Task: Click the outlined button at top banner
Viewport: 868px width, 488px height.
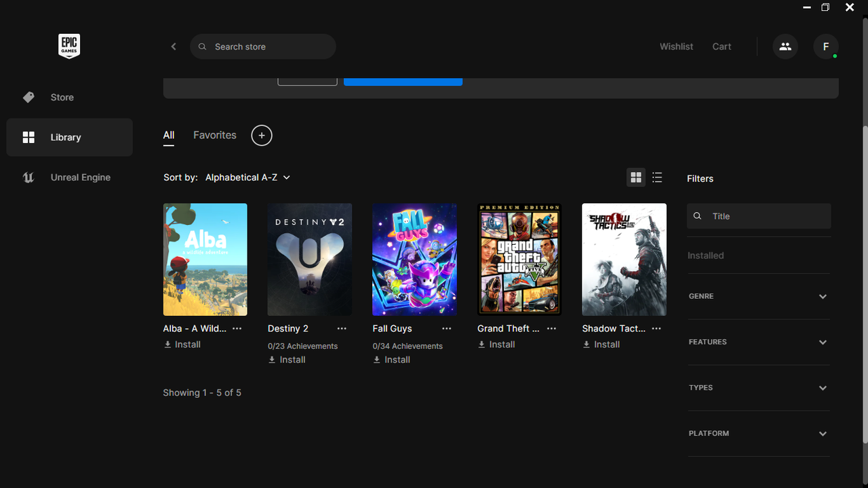Action: tap(307, 82)
